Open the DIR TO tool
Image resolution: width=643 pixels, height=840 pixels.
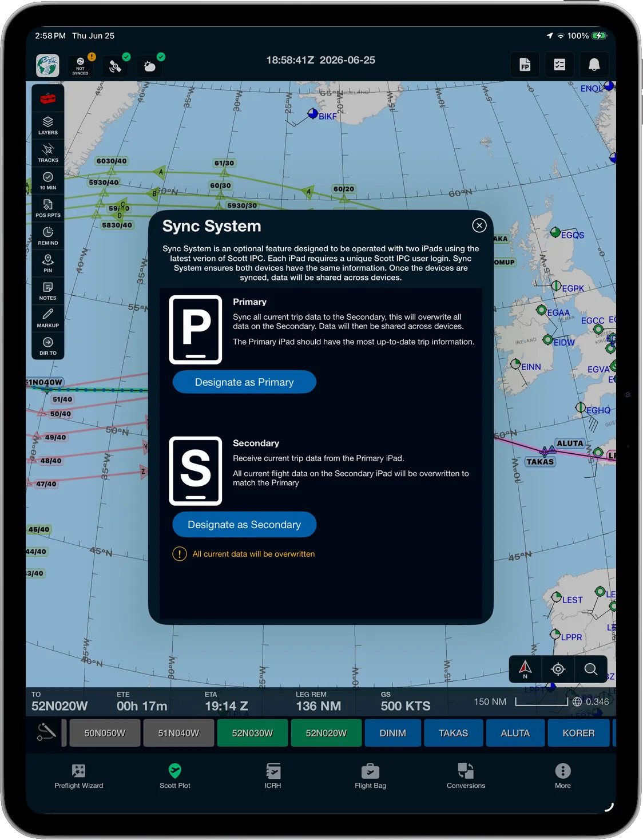click(x=48, y=346)
